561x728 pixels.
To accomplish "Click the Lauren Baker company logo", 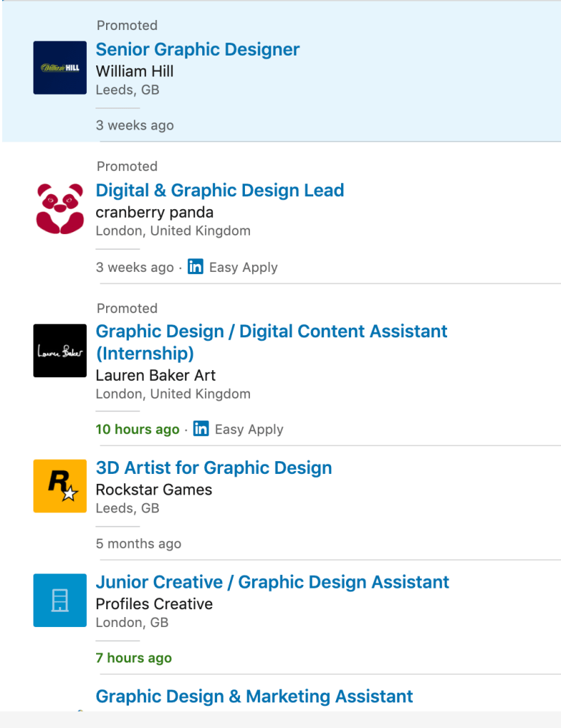I will click(60, 351).
